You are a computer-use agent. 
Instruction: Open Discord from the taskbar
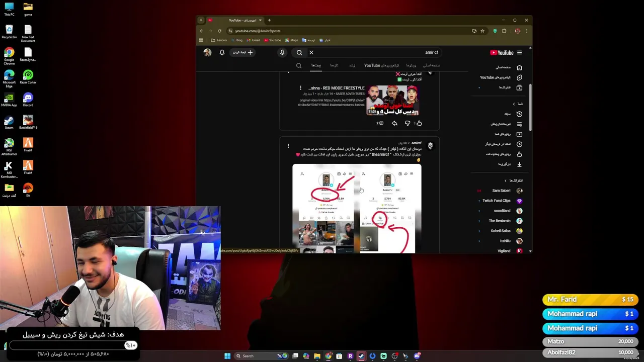(x=417, y=356)
